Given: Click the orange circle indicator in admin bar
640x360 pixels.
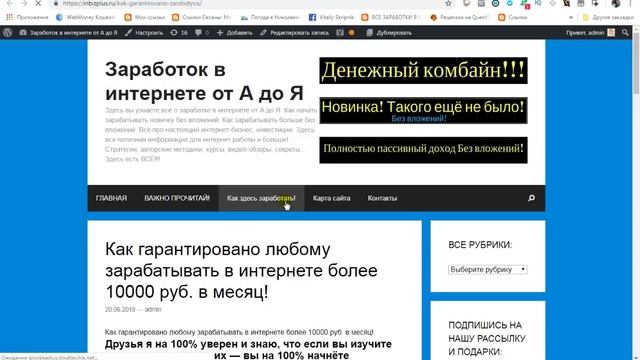Looking at the screenshot, I should click(351, 33).
